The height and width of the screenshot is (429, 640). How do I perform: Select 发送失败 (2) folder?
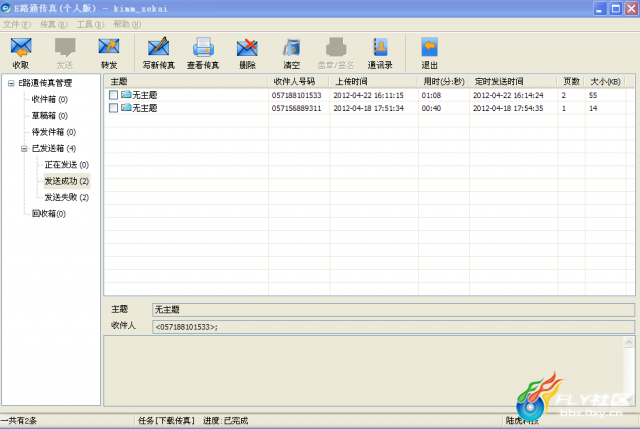pyautogui.click(x=67, y=197)
